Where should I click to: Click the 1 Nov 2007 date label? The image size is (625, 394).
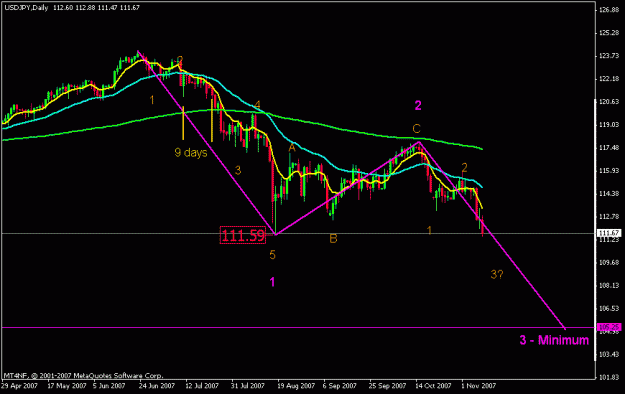click(478, 386)
